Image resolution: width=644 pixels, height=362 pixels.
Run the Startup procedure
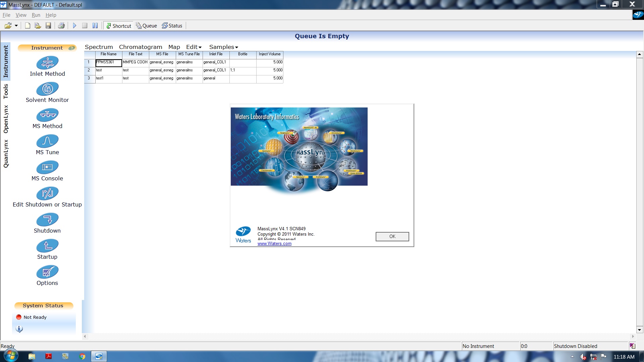(x=47, y=246)
